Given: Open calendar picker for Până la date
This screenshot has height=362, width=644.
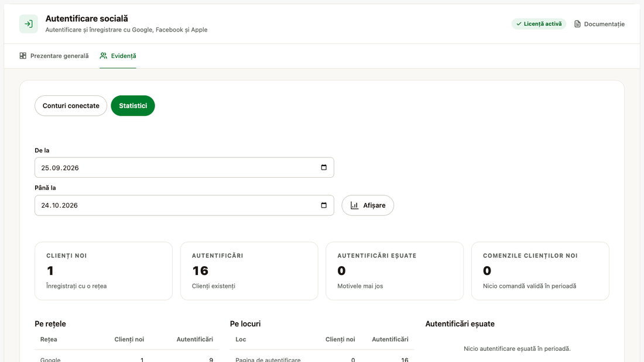Looking at the screenshot, I should point(324,205).
